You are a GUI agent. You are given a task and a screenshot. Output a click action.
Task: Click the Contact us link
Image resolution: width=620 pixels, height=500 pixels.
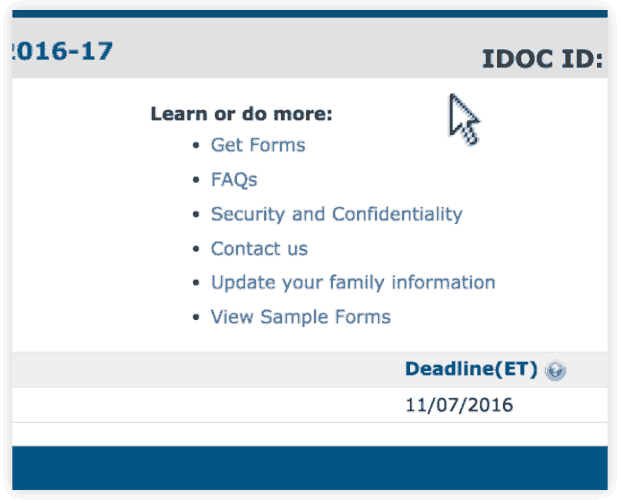point(259,249)
